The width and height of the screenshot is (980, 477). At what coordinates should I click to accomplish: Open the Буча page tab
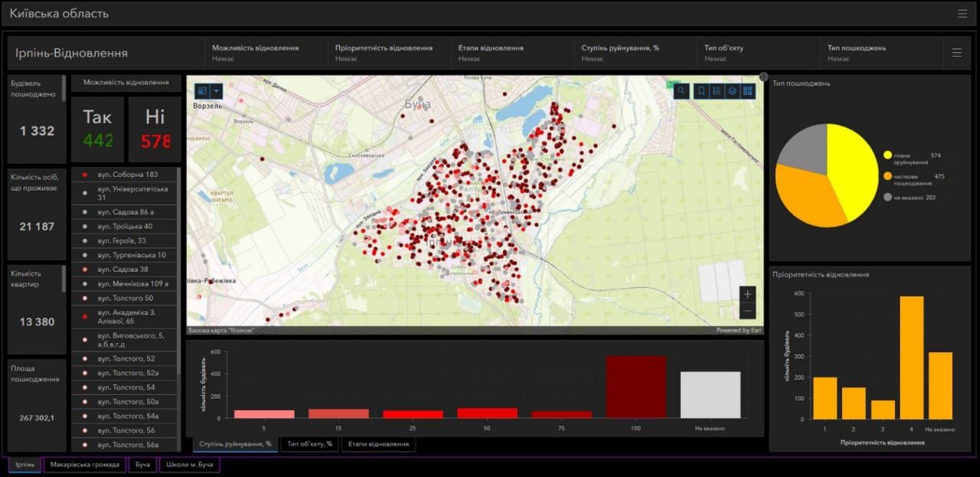[x=142, y=464]
